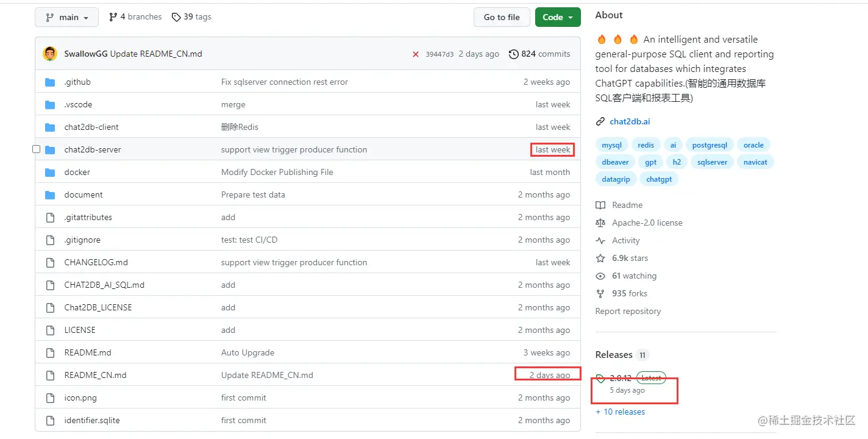Open the green Code dropdown button
This screenshot has height=439, width=868.
click(x=558, y=17)
